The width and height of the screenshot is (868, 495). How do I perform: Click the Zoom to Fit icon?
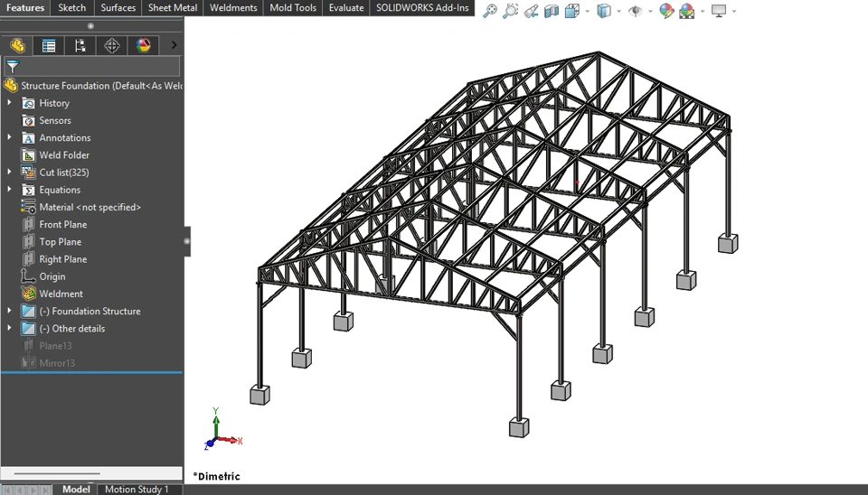click(x=490, y=11)
